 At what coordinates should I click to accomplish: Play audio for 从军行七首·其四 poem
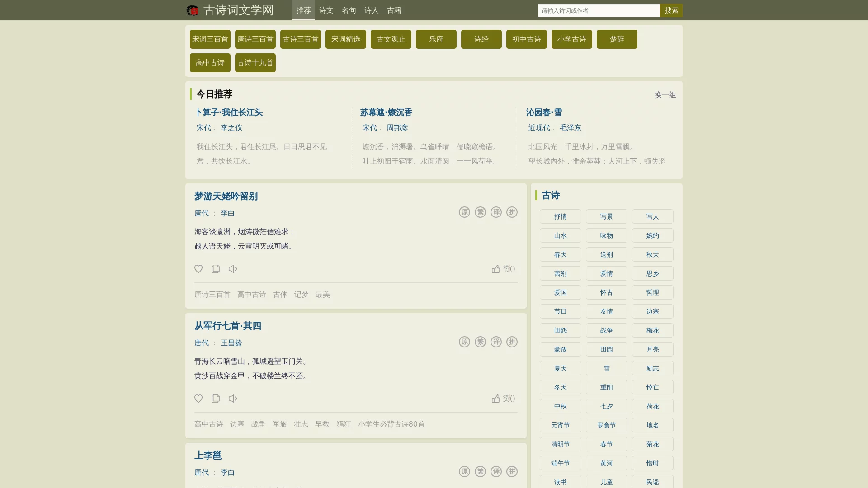tap(233, 399)
